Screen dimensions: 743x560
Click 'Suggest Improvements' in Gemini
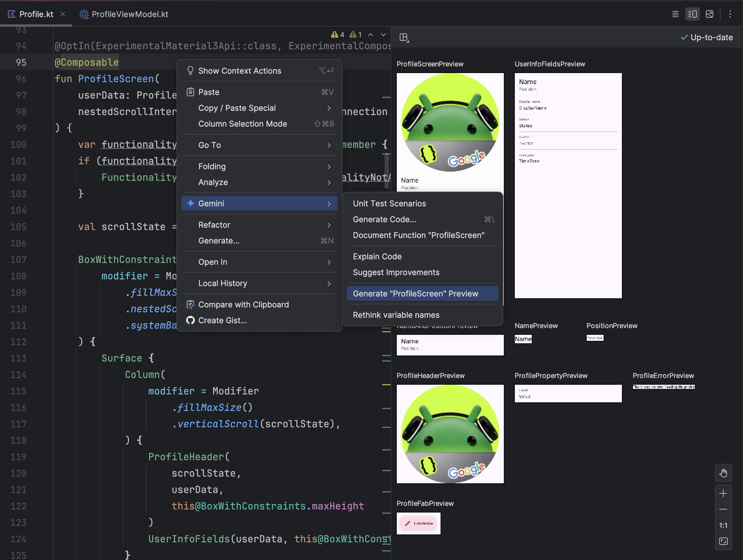[x=396, y=272]
